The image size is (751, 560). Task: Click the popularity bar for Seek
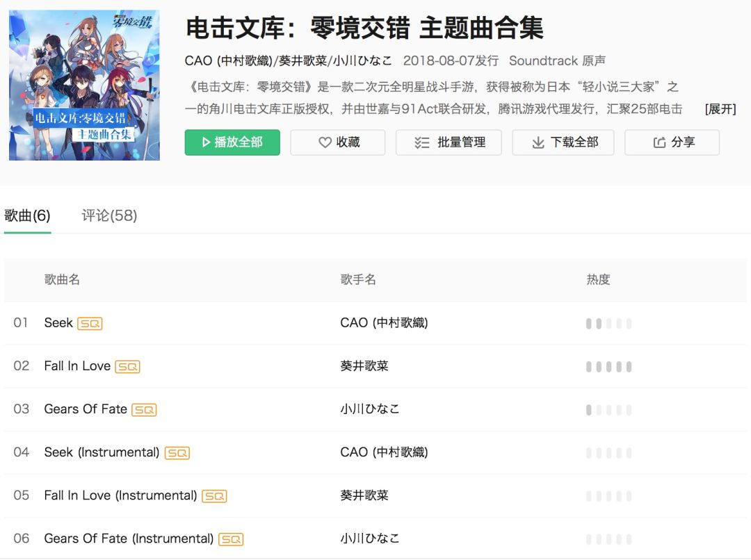pos(608,324)
